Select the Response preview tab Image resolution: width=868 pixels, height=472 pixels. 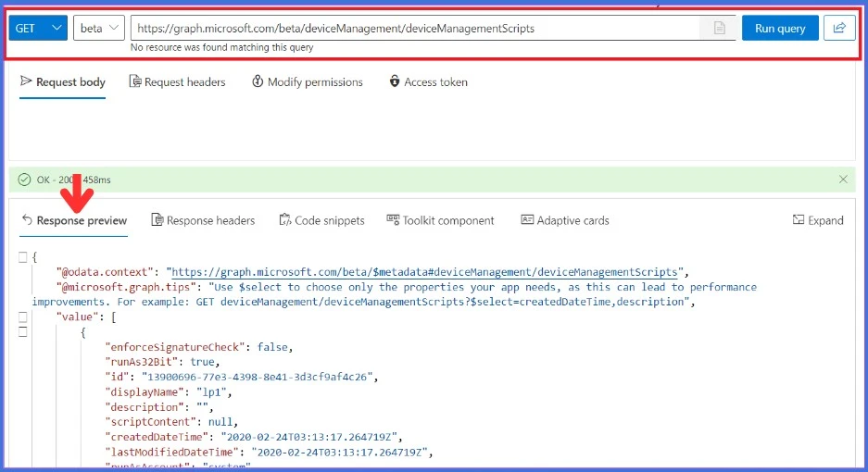[x=74, y=220]
